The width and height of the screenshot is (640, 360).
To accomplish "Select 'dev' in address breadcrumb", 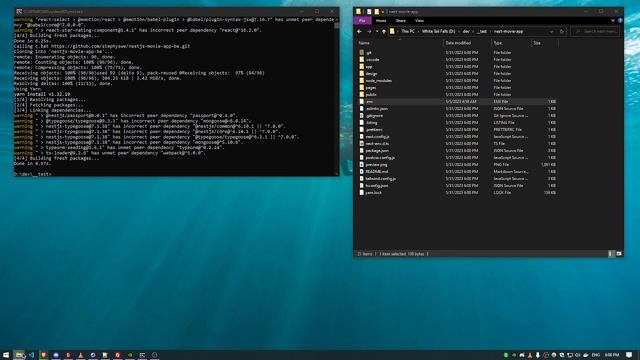I will coord(466,31).
